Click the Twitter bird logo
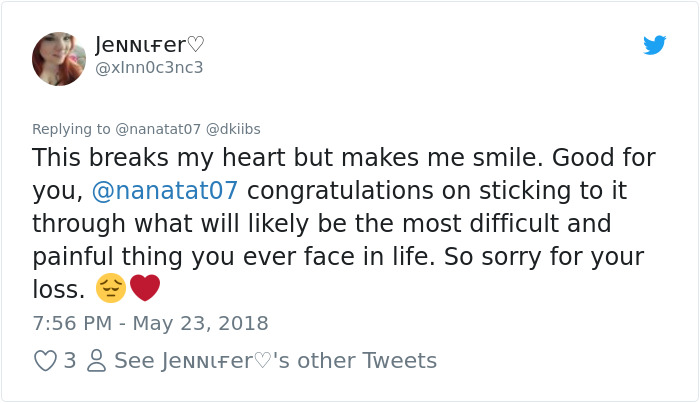 coord(655,45)
